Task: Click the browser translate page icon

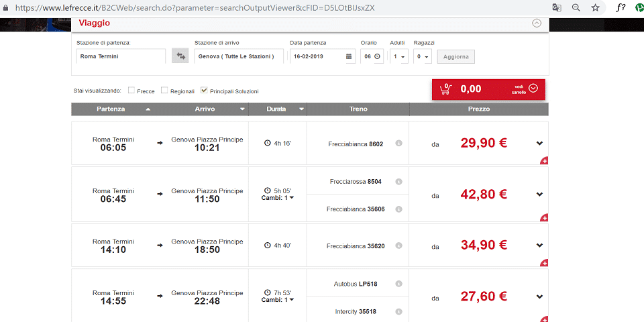Action: click(557, 8)
